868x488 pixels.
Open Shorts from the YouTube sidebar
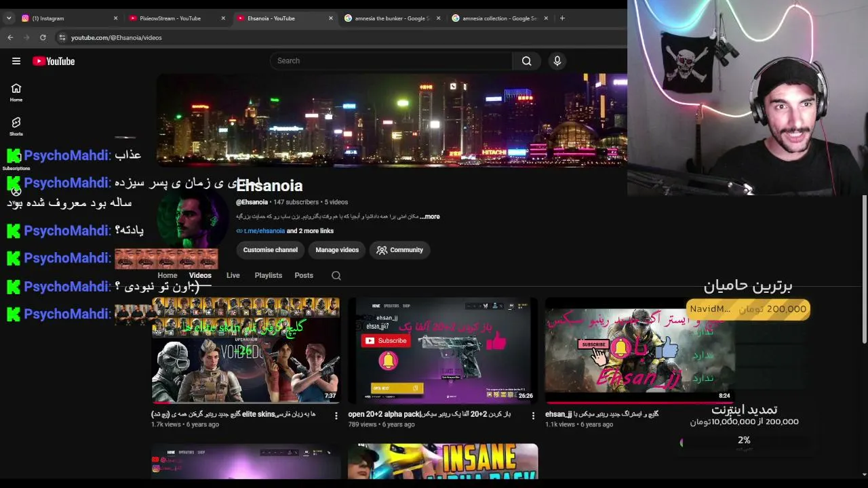pyautogui.click(x=16, y=126)
